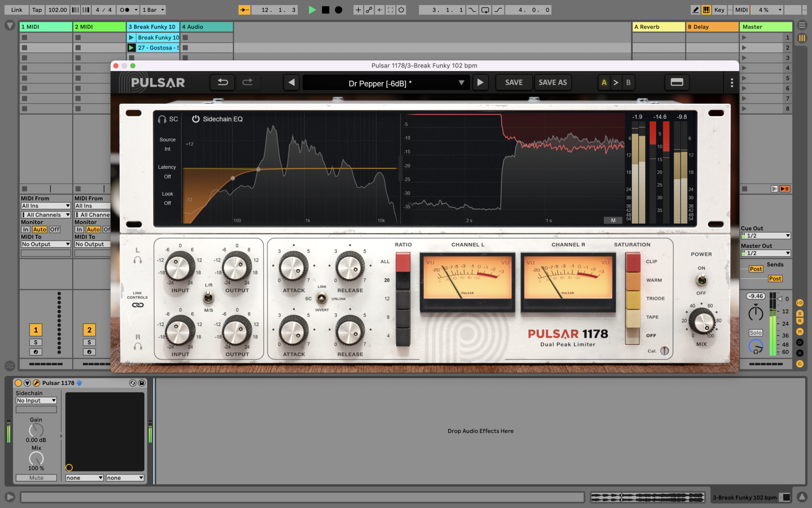Viewport: 812px width, 508px height.
Task: Open the quantization 1 Bar dropdown
Action: pos(153,10)
